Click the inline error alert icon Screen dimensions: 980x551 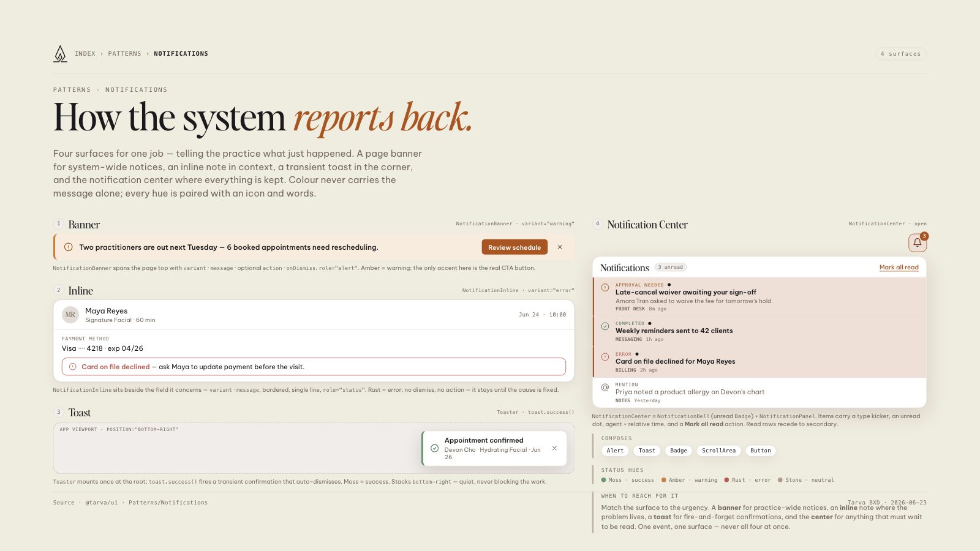point(73,367)
